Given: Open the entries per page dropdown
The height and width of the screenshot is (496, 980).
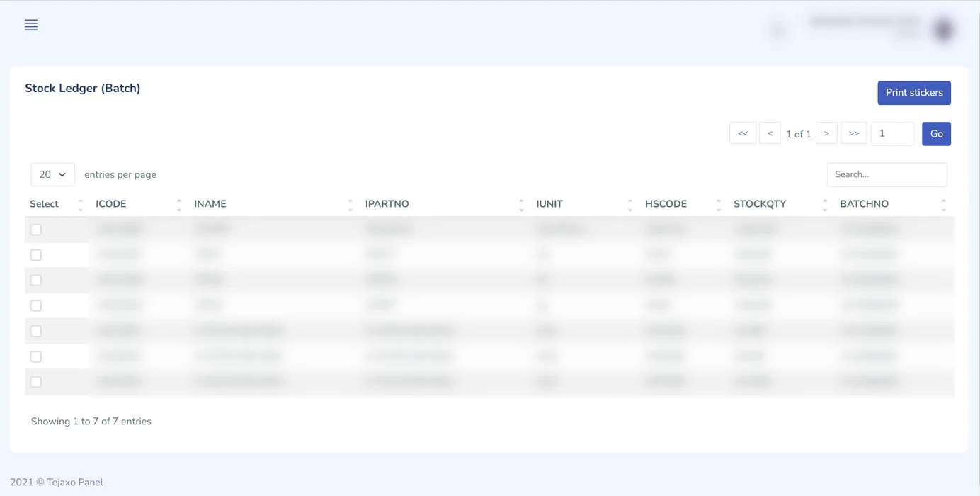Looking at the screenshot, I should tap(52, 174).
